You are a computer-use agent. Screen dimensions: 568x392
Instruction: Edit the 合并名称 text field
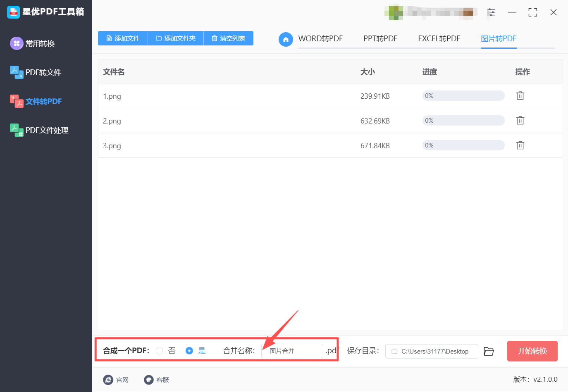[292, 351]
